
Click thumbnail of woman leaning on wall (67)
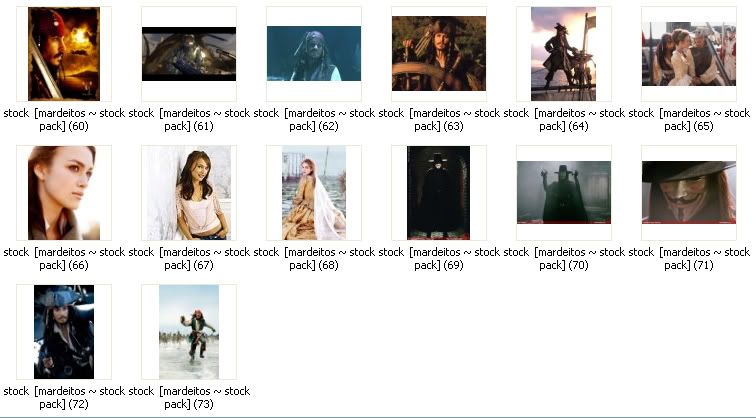point(189,193)
